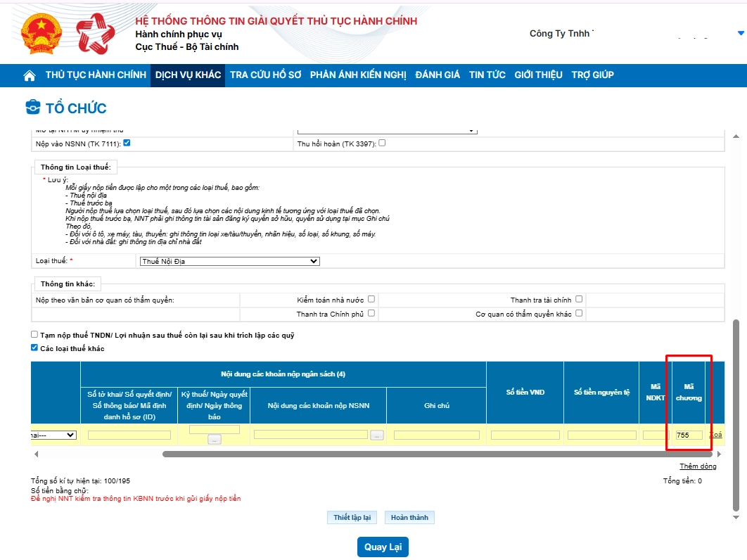Open the TRA CỨU HỒ SƠ menu

point(266,75)
